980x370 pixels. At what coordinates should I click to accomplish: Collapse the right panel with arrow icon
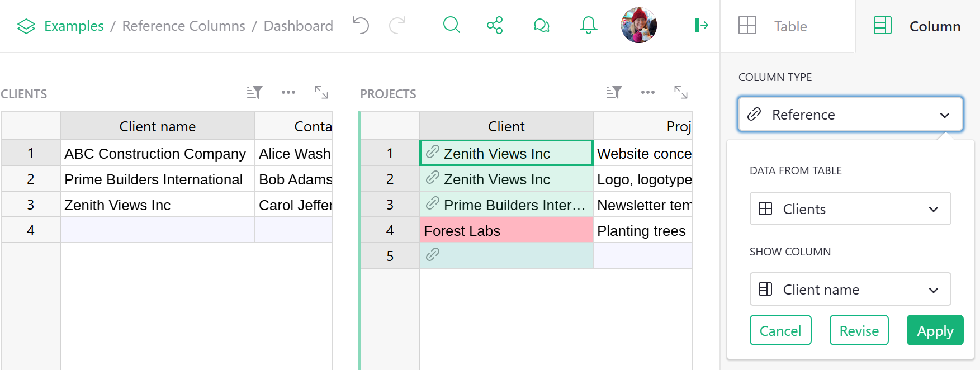(x=701, y=25)
